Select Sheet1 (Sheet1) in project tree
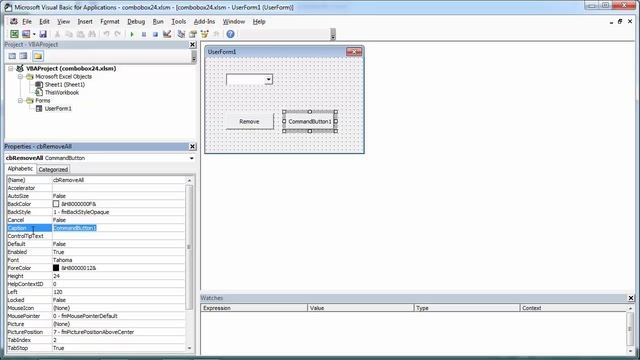Image resolution: width=640 pixels, height=360 pixels. point(64,84)
